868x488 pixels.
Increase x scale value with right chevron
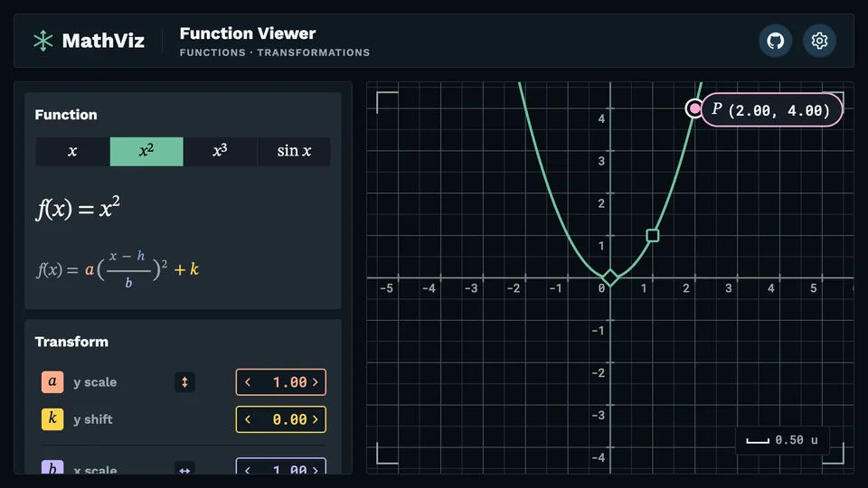pos(316,470)
